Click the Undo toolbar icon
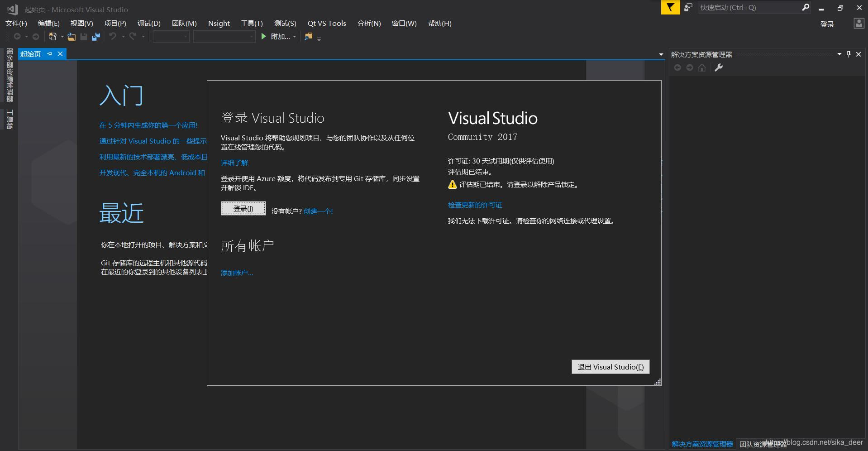This screenshot has width=868, height=451. pyautogui.click(x=113, y=36)
